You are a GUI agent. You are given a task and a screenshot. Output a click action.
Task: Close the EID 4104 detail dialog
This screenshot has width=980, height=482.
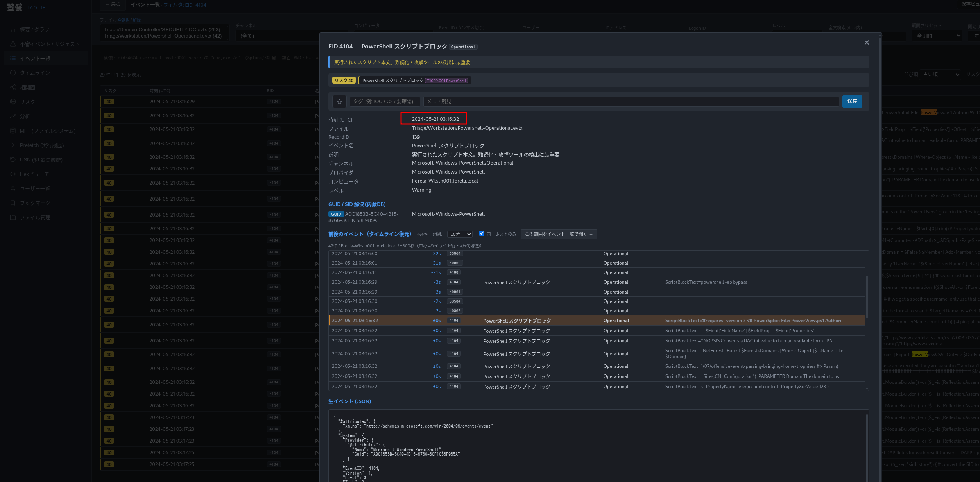click(x=867, y=43)
